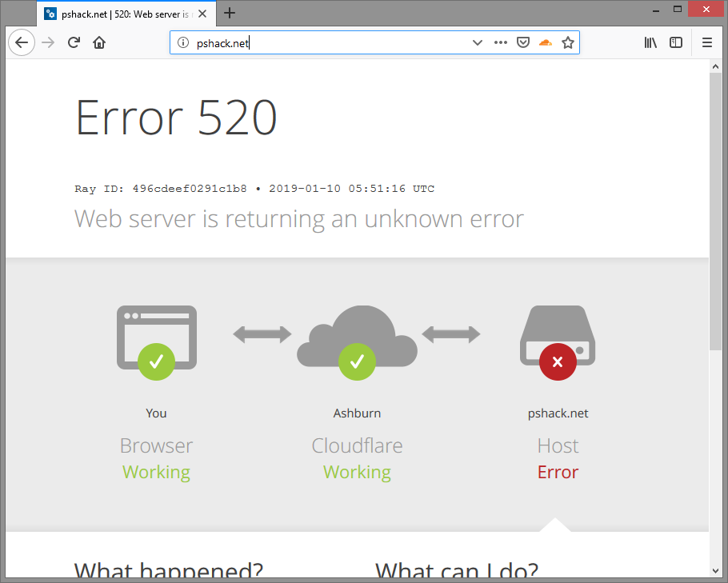
Task: Expand the address bar history dropdown
Action: pos(478,42)
